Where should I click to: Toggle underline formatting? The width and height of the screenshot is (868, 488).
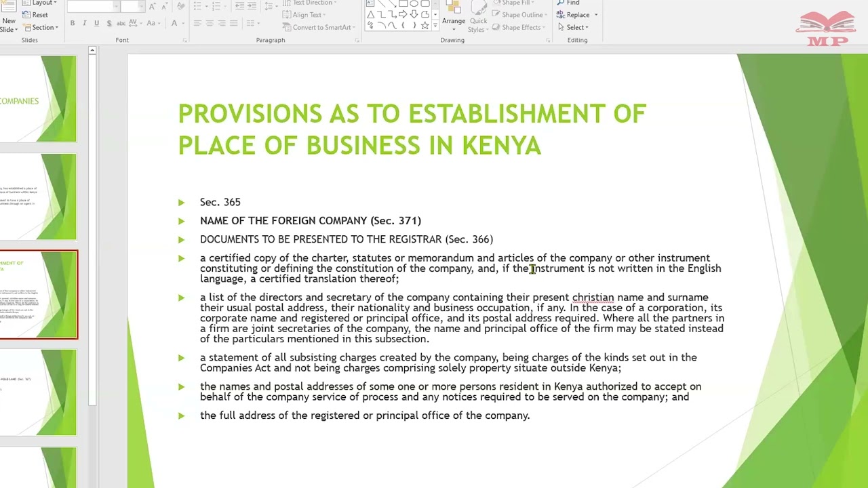click(x=96, y=23)
